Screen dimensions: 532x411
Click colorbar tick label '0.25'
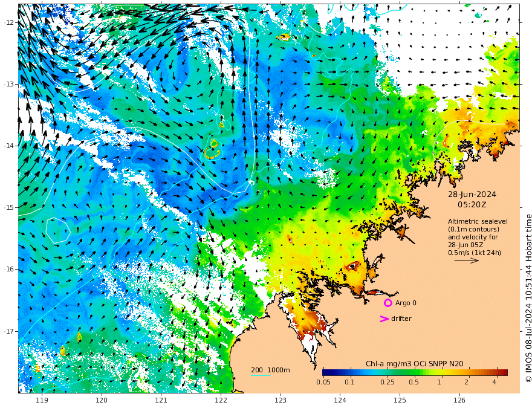(387, 382)
